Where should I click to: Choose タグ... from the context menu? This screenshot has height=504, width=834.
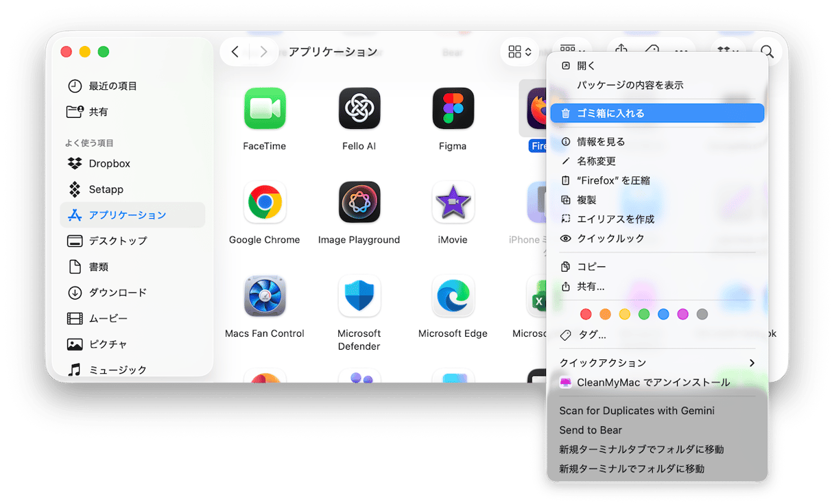657,335
